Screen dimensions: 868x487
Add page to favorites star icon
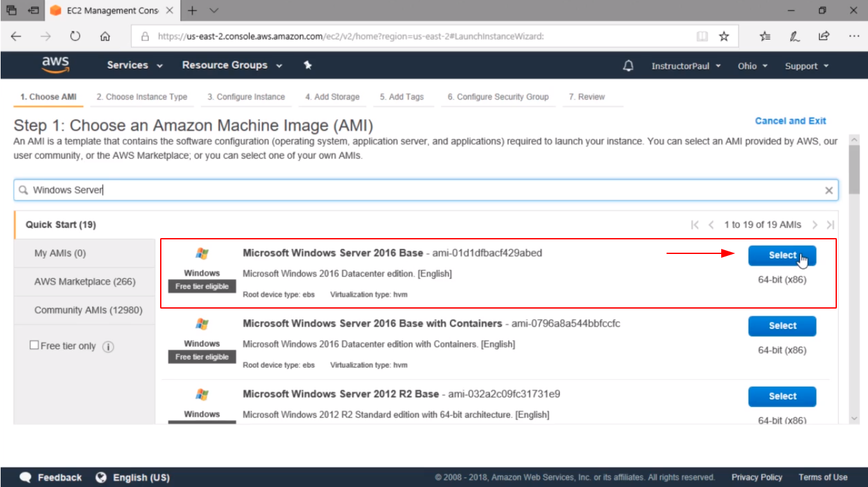coord(724,36)
